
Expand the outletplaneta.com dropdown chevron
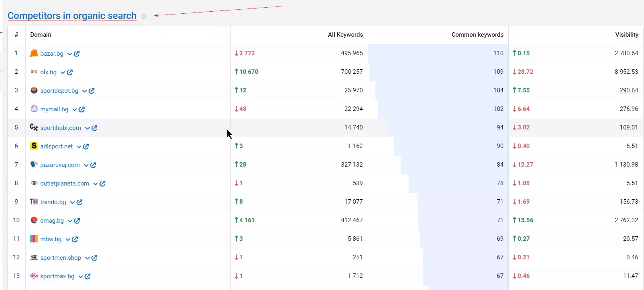coord(95,184)
